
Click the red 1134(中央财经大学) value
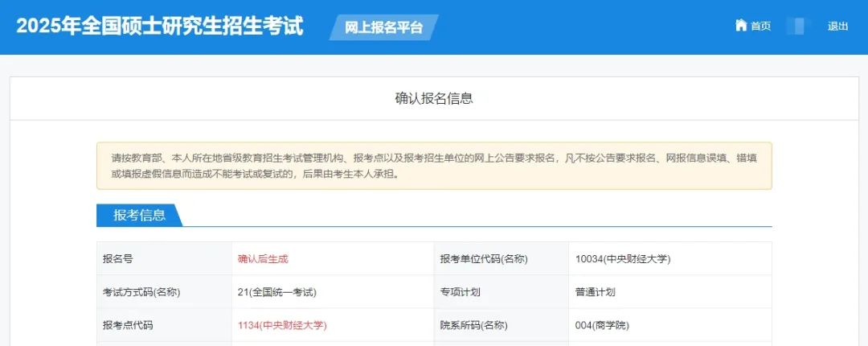282,326
